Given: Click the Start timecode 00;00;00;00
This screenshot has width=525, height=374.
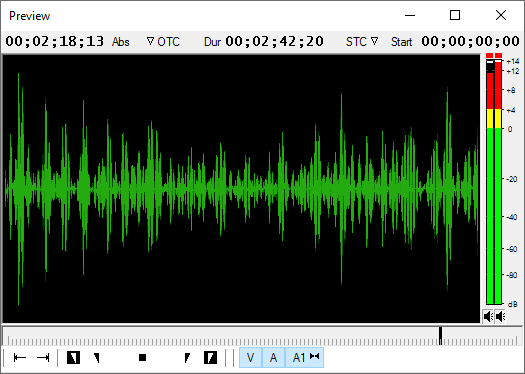Looking at the screenshot, I should point(470,41).
